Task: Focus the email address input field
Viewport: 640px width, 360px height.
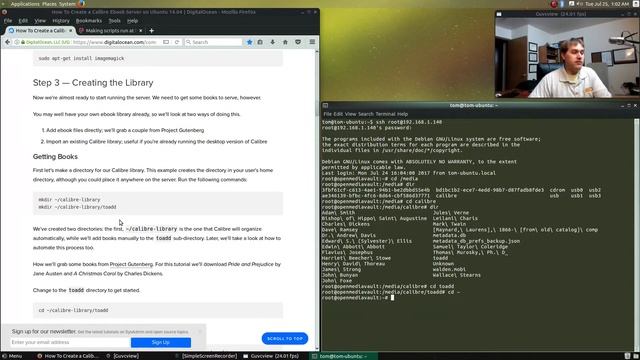Action: [x=70, y=342]
